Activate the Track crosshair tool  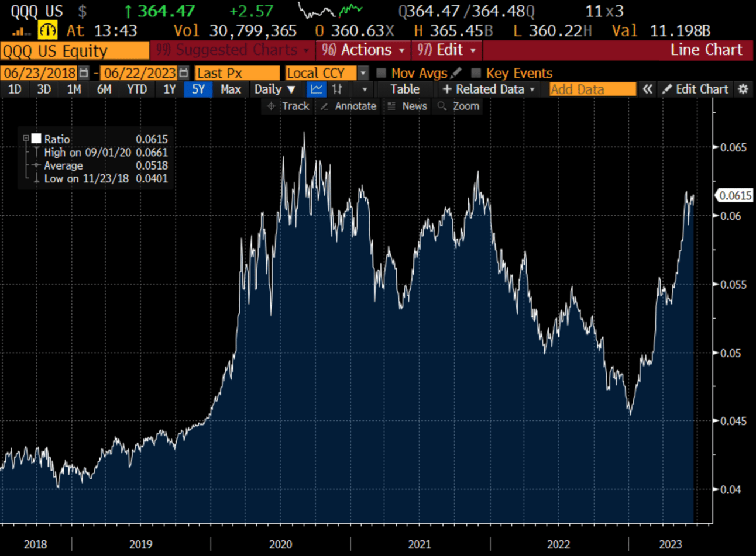click(288, 106)
